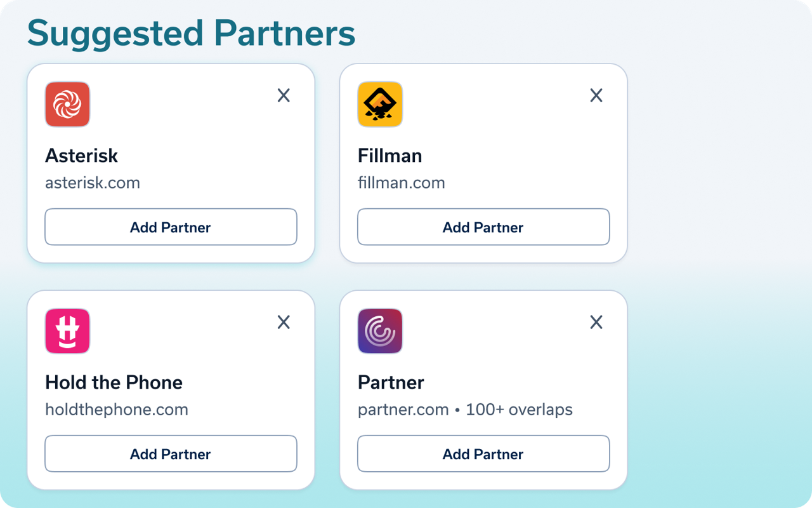This screenshot has width=812, height=508.
Task: Click the Asterisk red swirl logo
Action: click(67, 104)
